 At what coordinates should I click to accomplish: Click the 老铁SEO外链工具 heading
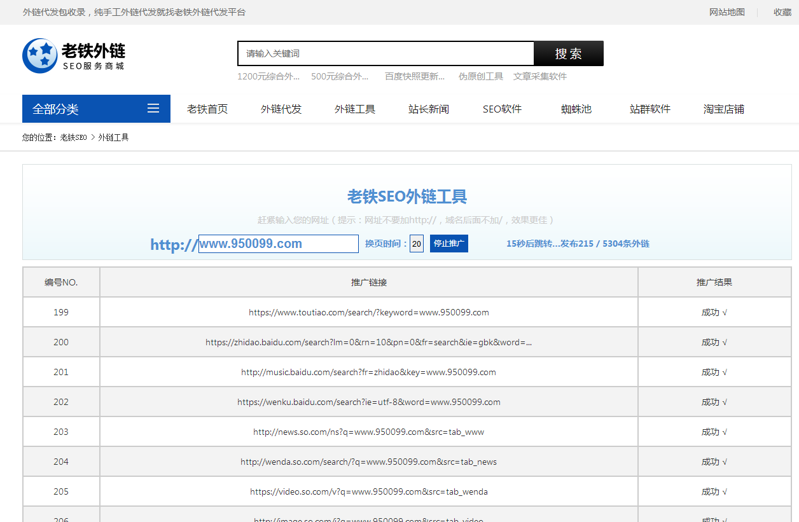(x=407, y=197)
